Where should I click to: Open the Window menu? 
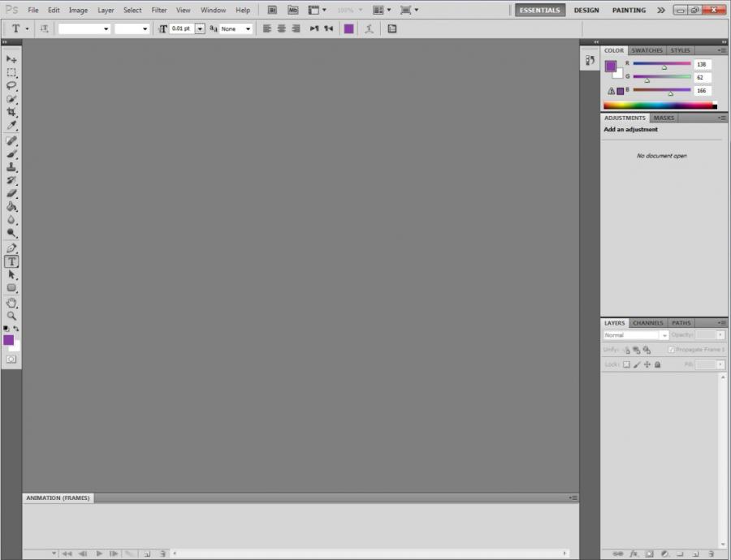(x=213, y=10)
